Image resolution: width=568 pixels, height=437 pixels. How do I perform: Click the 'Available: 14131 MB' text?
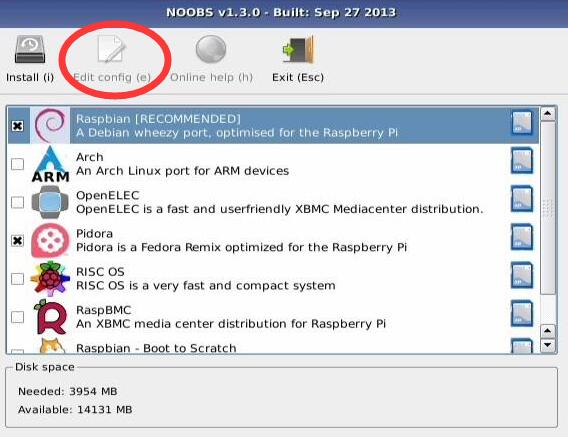tap(75, 409)
